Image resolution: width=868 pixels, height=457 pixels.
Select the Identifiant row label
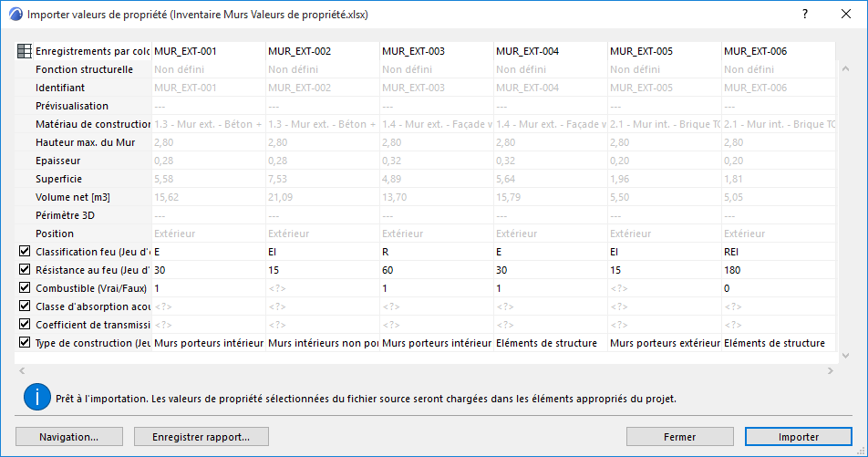[60, 88]
